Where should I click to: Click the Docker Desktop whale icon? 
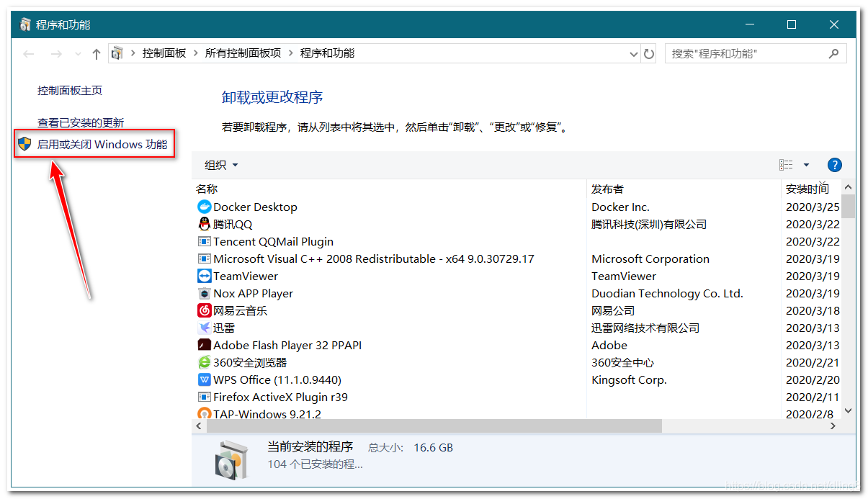point(204,207)
